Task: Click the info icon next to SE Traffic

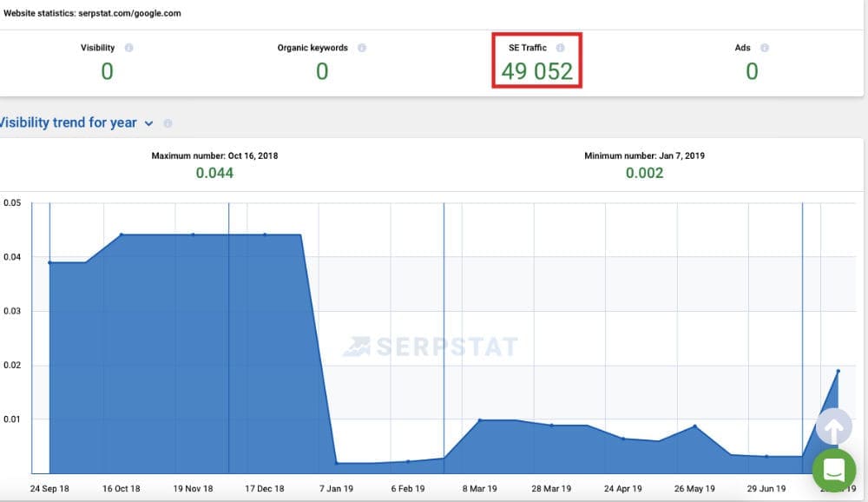Action: (560, 48)
